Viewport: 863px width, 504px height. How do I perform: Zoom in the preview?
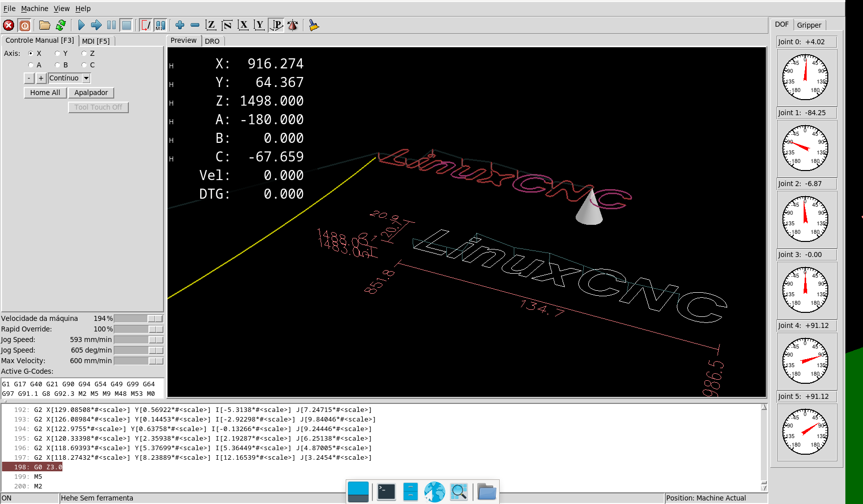coord(180,25)
